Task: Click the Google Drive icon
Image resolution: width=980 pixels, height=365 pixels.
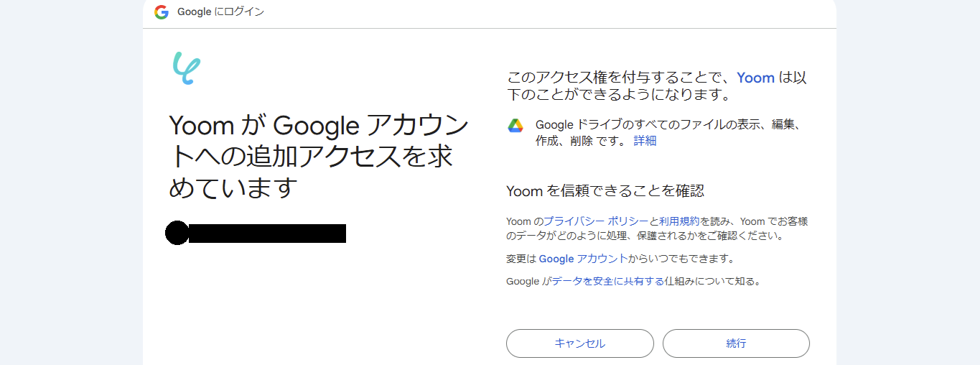Action: point(515,125)
